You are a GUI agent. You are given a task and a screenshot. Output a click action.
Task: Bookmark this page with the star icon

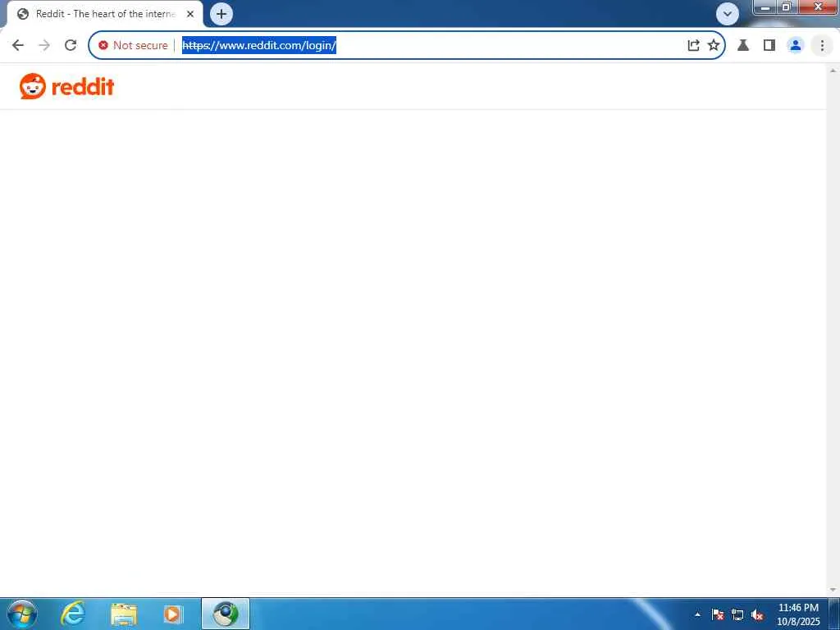click(714, 46)
